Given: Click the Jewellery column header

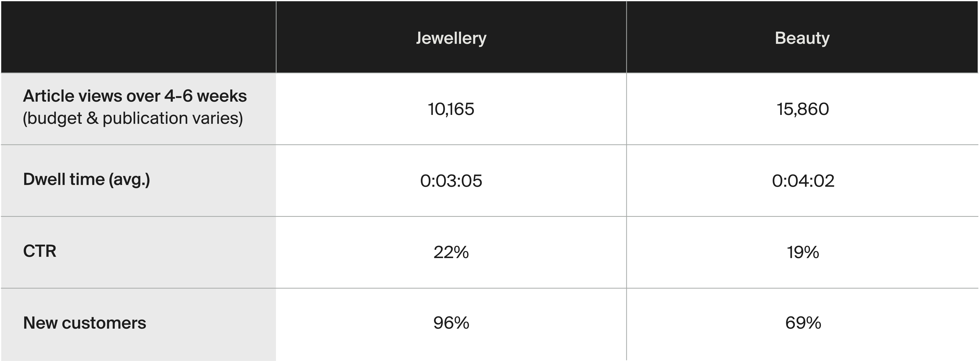Looking at the screenshot, I should [451, 38].
